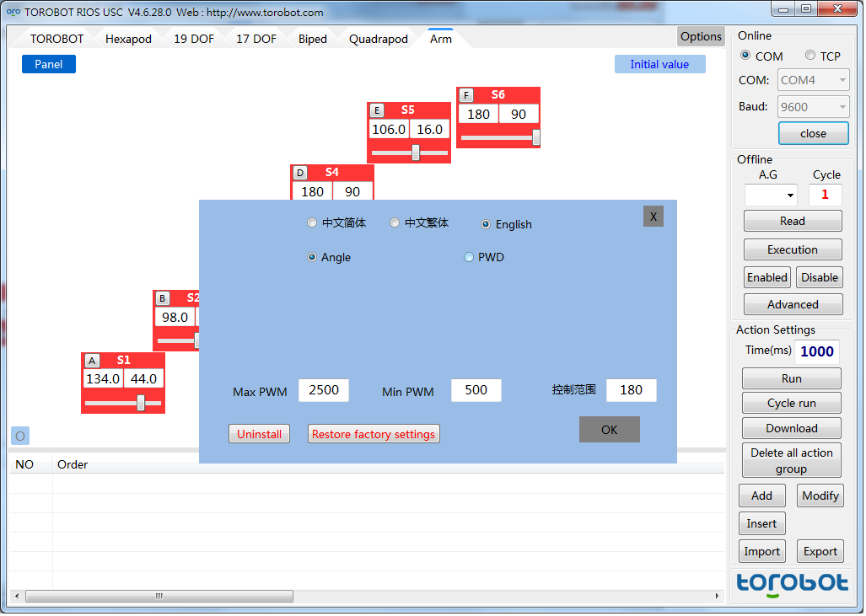The image size is (866, 616).
Task: Click the S1 servo slider handle
Action: pos(141,403)
